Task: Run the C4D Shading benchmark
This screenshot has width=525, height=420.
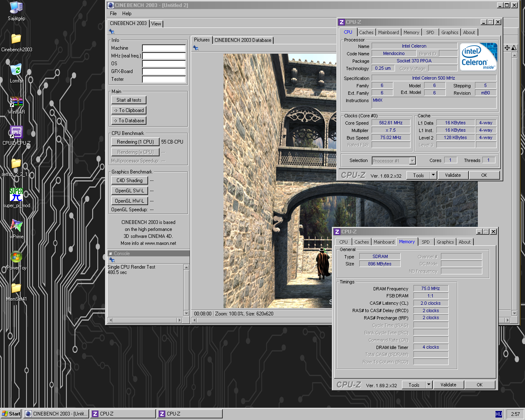Action: click(x=130, y=180)
